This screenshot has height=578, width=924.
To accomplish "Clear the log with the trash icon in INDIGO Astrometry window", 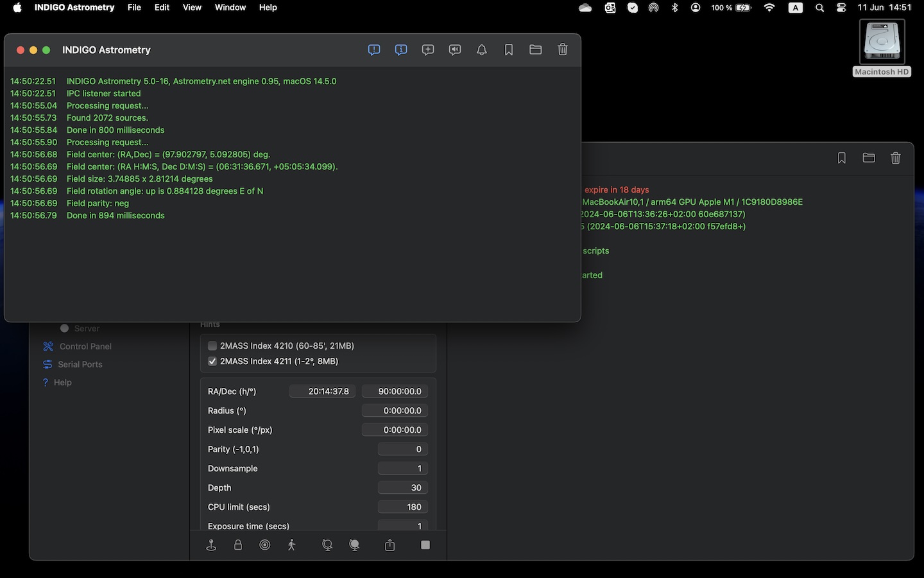I will [x=563, y=49].
